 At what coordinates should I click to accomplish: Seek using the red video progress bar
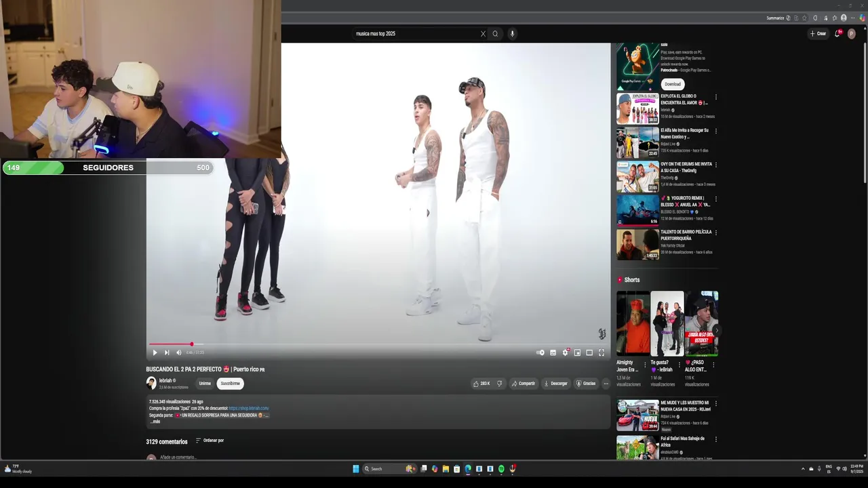tap(378, 344)
